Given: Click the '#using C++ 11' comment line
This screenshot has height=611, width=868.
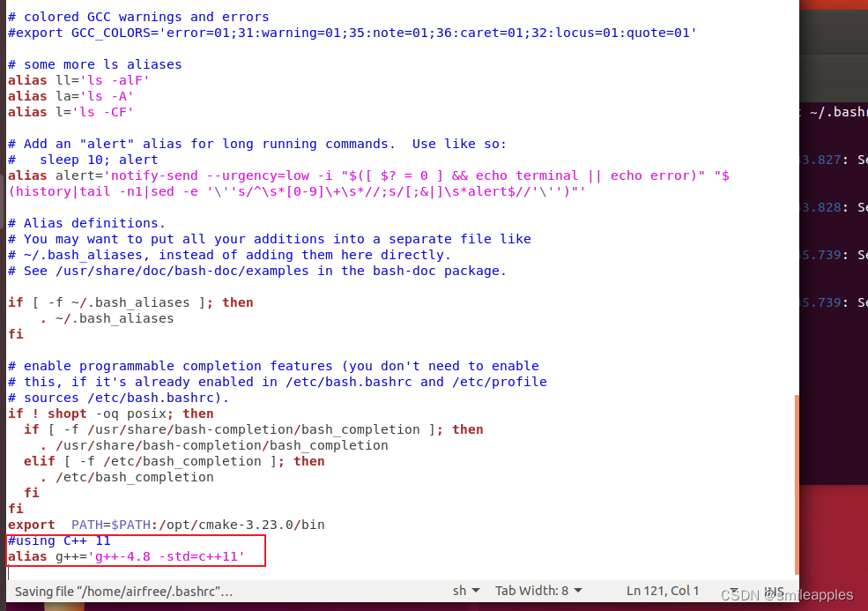Looking at the screenshot, I should pos(59,540).
